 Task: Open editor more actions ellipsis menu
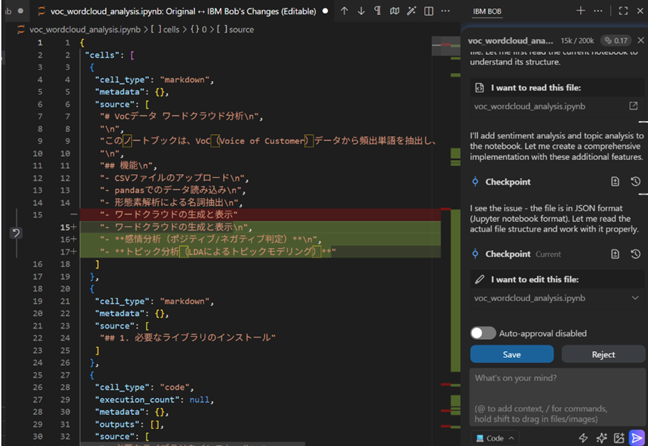pyautogui.click(x=445, y=11)
